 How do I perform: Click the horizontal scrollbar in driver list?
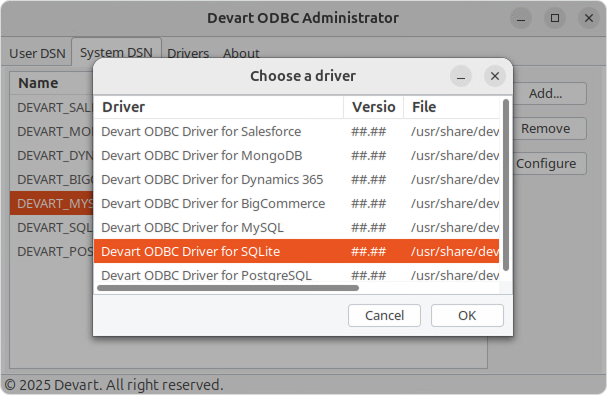(x=228, y=288)
